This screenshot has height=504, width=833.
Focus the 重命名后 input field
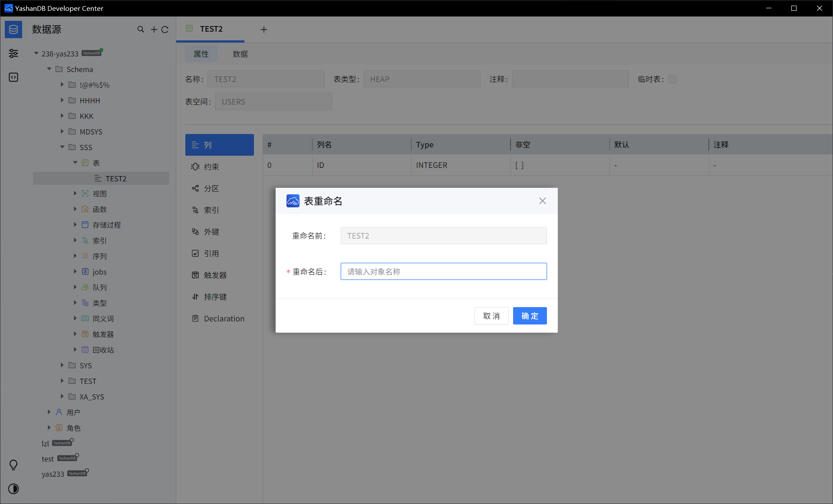coord(444,272)
